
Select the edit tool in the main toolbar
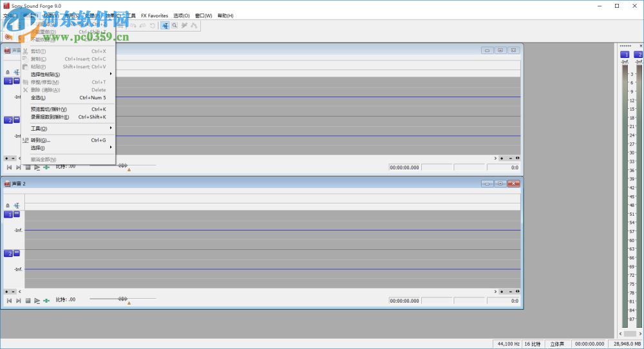165,26
